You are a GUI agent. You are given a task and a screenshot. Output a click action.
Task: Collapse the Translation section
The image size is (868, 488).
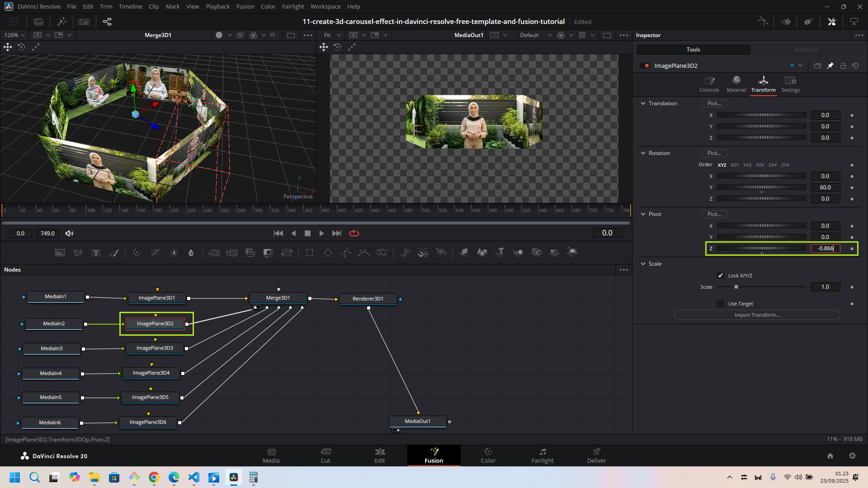[x=643, y=103]
